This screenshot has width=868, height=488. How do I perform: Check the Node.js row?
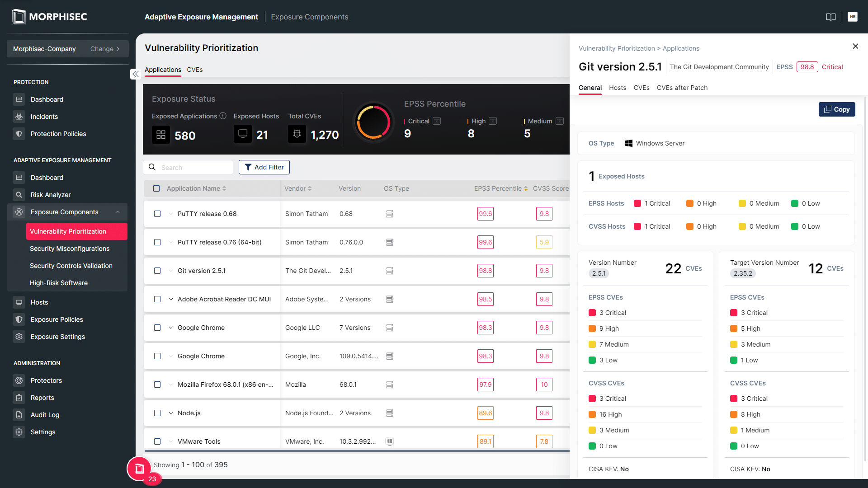(157, 413)
